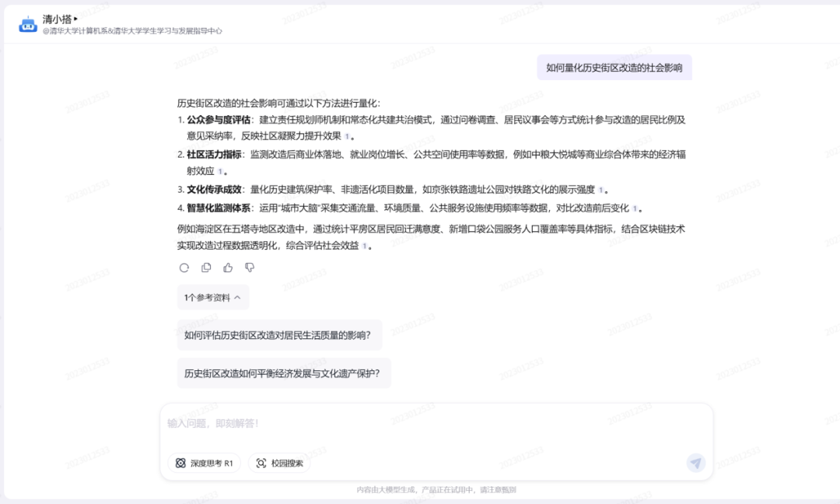The width and height of the screenshot is (840, 504).
Task: Click the regenerate response icon
Action: [184, 268]
